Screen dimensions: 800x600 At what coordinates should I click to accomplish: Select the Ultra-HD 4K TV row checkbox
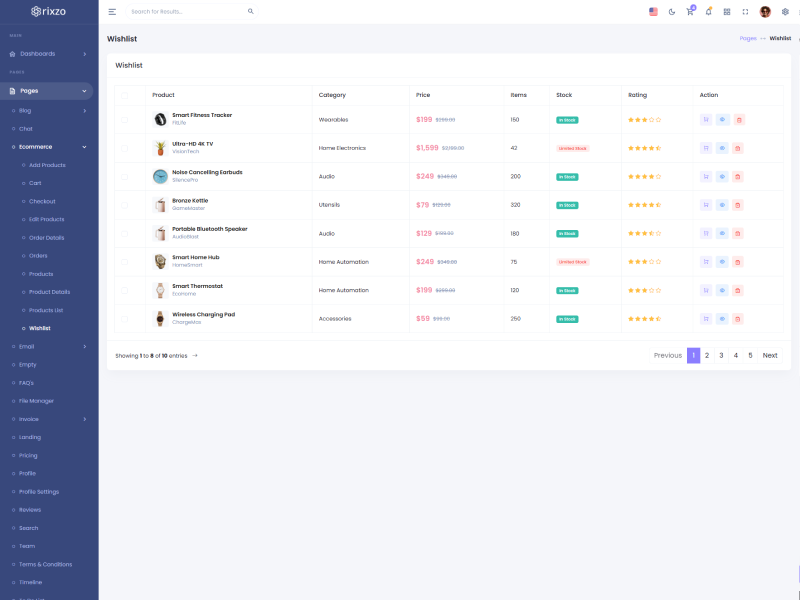tap(124, 148)
